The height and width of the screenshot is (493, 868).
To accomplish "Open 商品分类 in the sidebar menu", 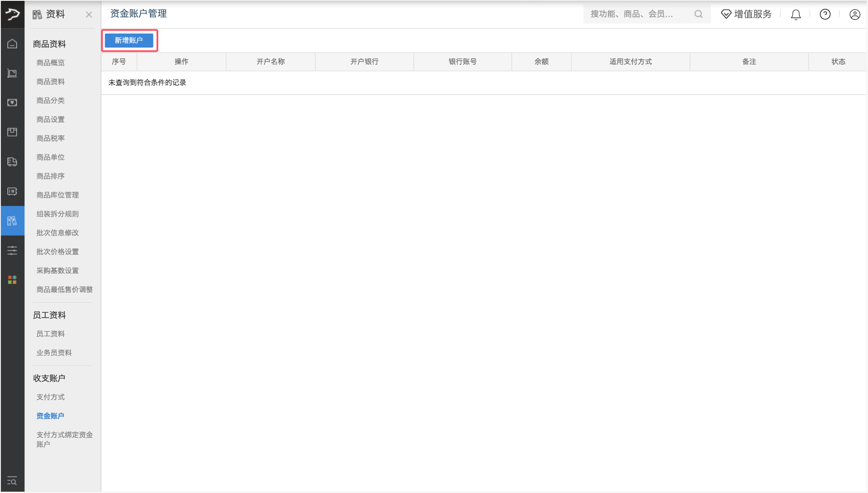I will 51,100.
